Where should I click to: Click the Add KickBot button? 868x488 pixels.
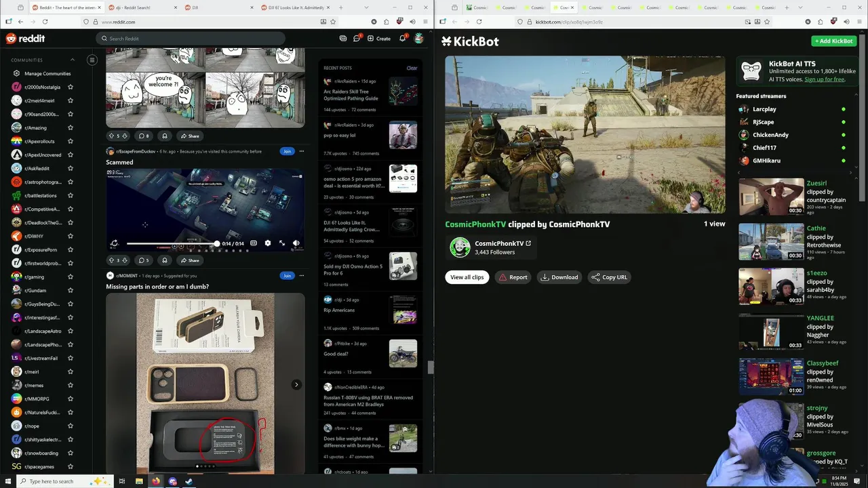pos(834,41)
